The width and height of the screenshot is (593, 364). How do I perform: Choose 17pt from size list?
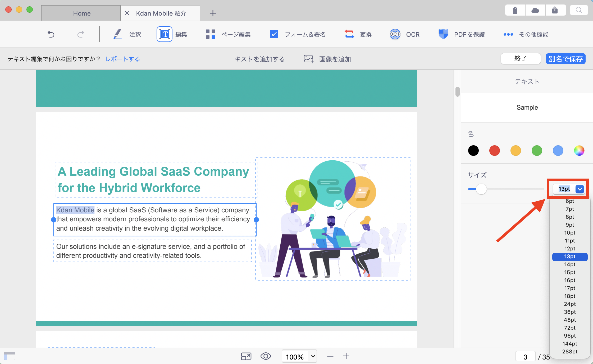[570, 288]
